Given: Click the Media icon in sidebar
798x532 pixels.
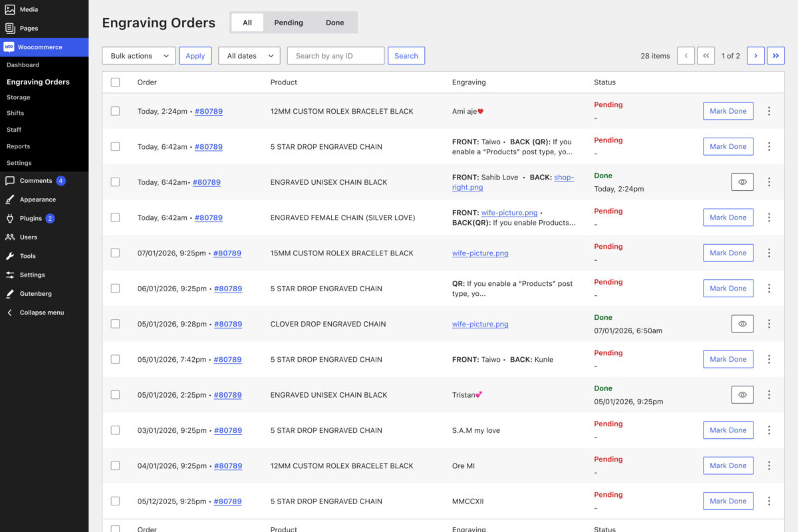Looking at the screenshot, I should [10, 10].
